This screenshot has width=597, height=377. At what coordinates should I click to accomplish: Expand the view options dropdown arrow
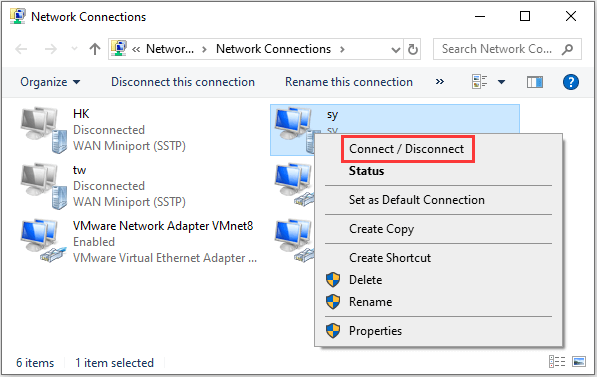tap(501, 82)
